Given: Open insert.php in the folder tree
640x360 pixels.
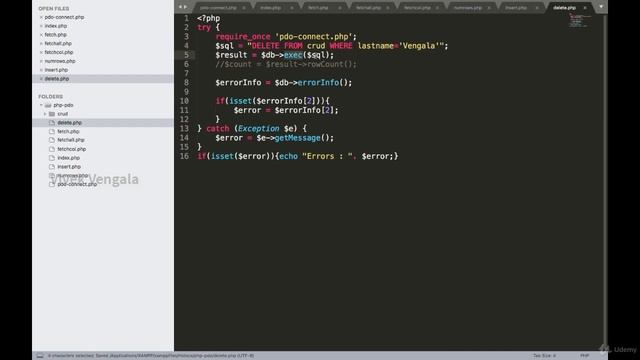Looking at the screenshot, I should click(69, 167).
